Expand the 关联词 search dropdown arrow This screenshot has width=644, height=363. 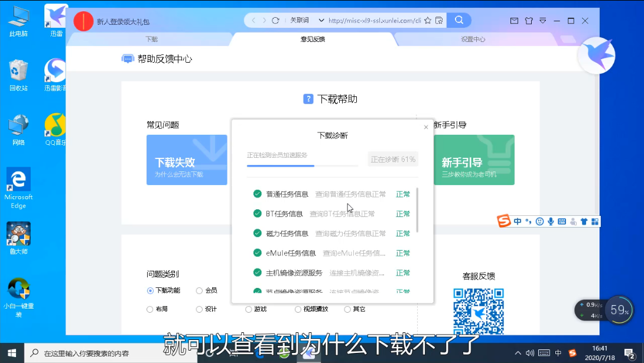tap(321, 20)
